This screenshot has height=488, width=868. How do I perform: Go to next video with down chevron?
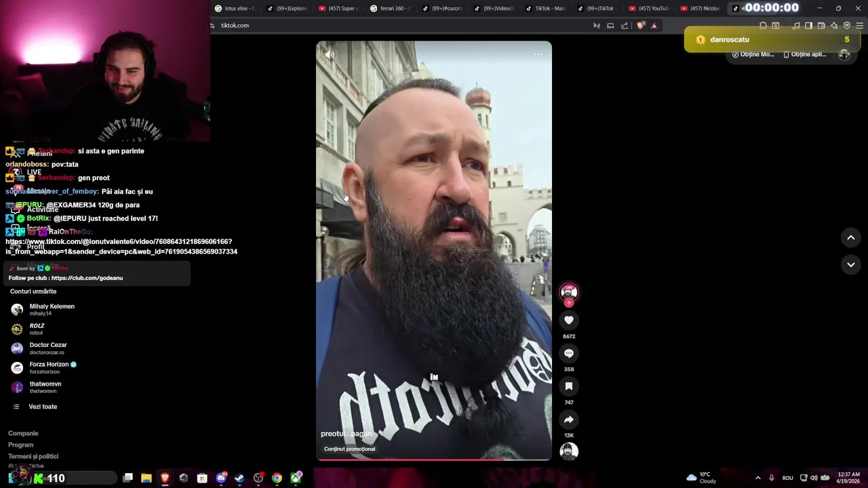(851, 264)
